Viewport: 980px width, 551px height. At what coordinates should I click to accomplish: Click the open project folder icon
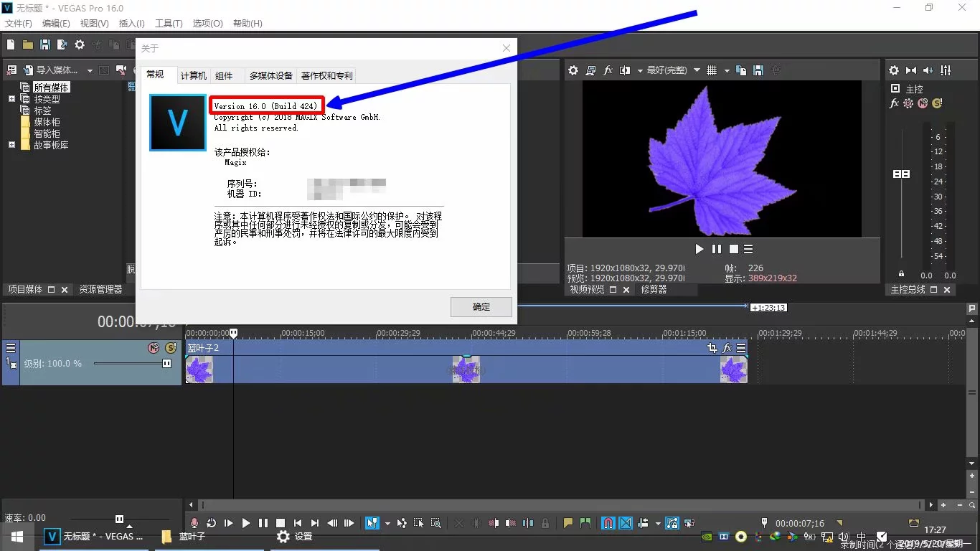click(28, 44)
